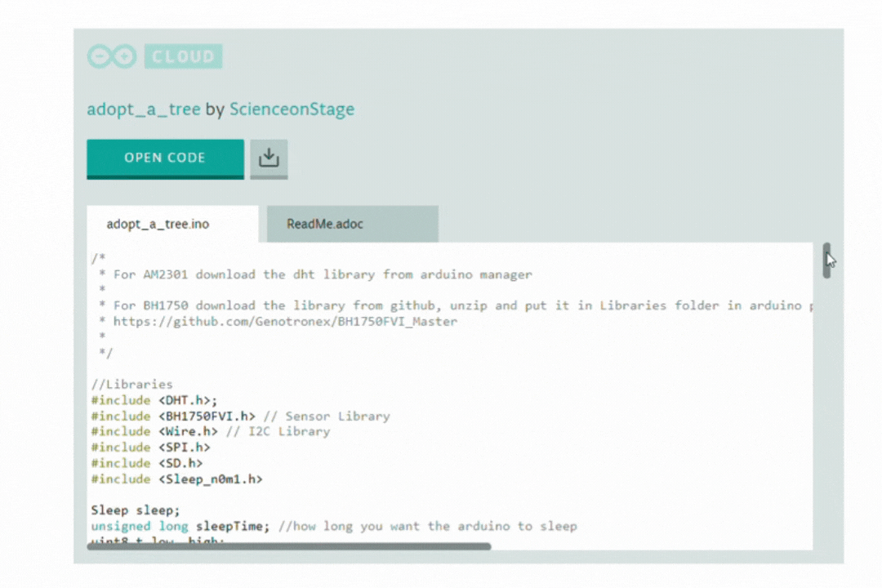Switch to the adopt_a_tree.ino tab
The width and height of the screenshot is (882, 588).
tap(158, 223)
